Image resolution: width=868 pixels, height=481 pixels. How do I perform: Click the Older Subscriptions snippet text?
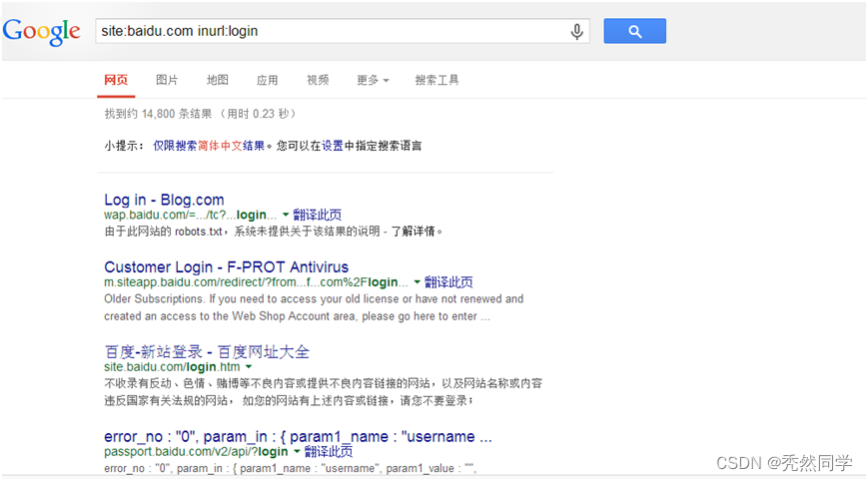[x=314, y=307]
